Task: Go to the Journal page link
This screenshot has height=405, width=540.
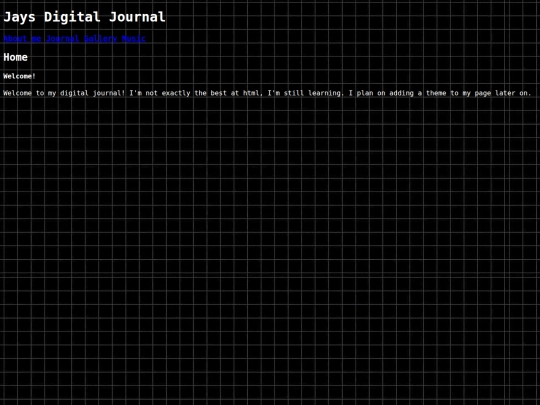Action: (62, 39)
